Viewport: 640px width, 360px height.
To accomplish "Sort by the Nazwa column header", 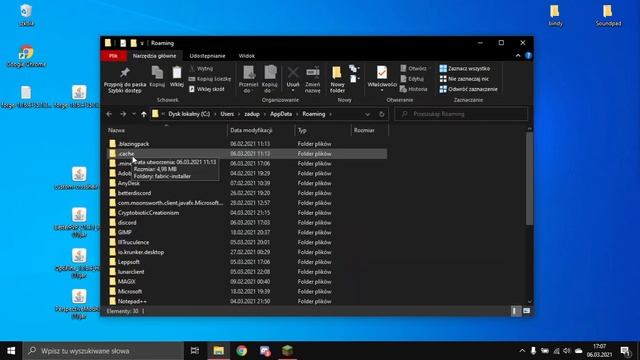I will (166, 130).
